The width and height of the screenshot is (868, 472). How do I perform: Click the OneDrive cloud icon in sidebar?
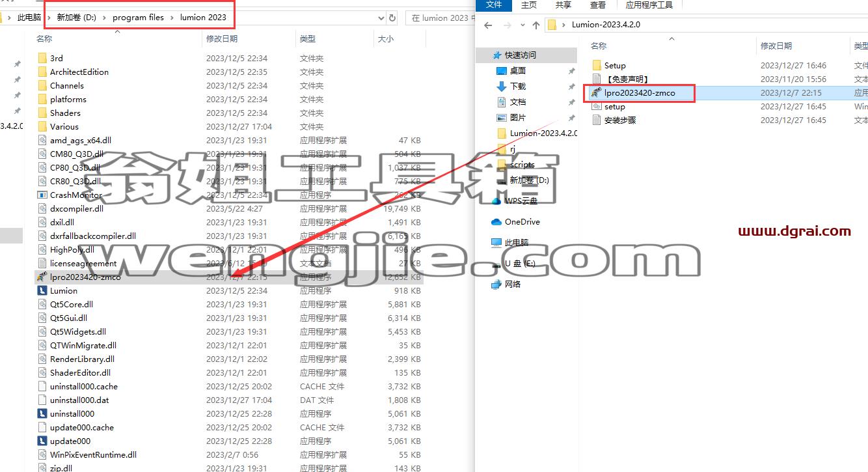(496, 222)
